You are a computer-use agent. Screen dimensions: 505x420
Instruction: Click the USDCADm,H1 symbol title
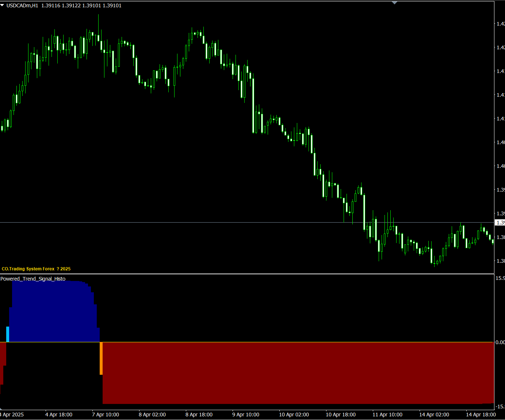coord(22,5)
